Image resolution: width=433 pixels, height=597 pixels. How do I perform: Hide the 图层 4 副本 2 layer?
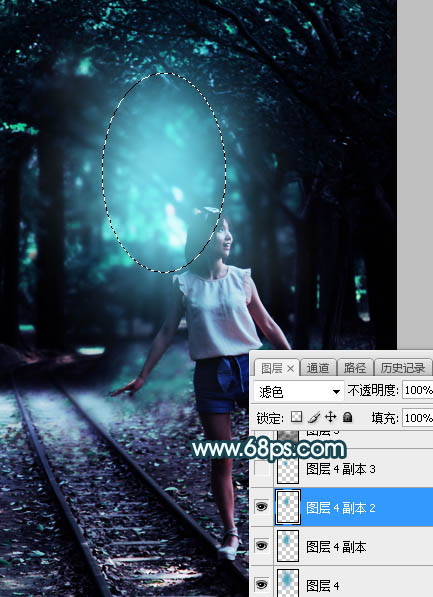click(262, 507)
